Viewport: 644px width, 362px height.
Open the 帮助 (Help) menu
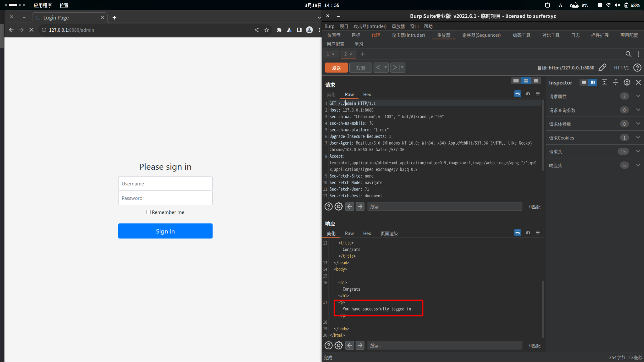pos(428,26)
